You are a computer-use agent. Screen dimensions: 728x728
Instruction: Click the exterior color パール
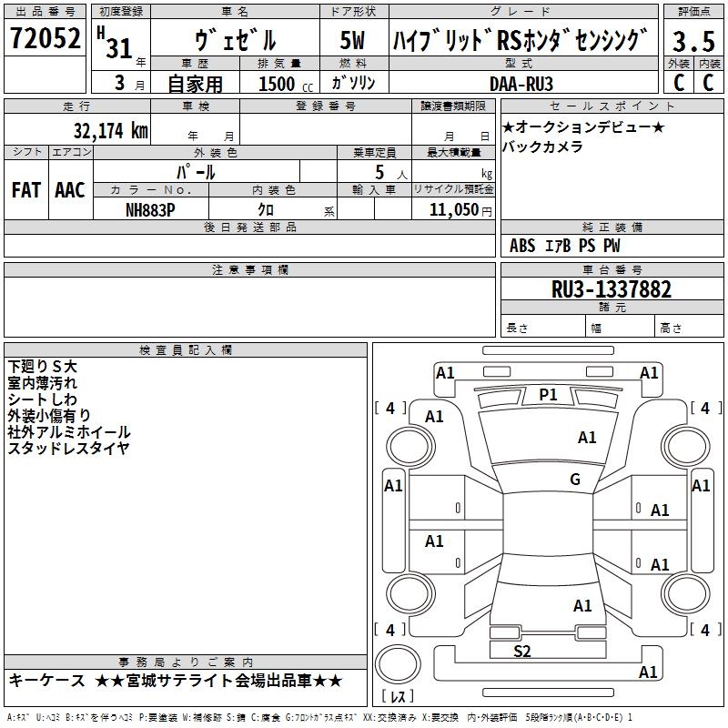(196, 172)
